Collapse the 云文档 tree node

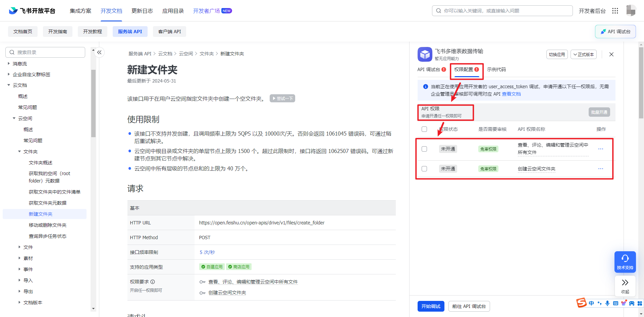pos(9,85)
